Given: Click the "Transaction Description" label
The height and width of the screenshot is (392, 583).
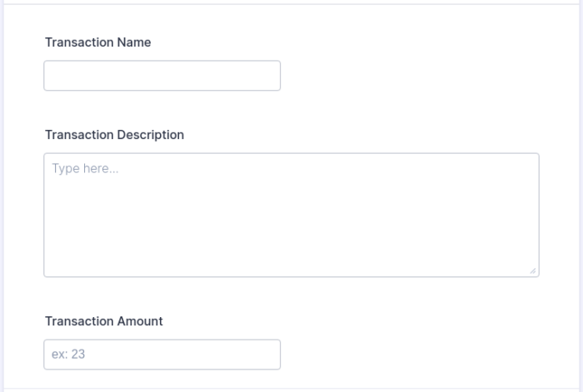Looking at the screenshot, I should (114, 135).
